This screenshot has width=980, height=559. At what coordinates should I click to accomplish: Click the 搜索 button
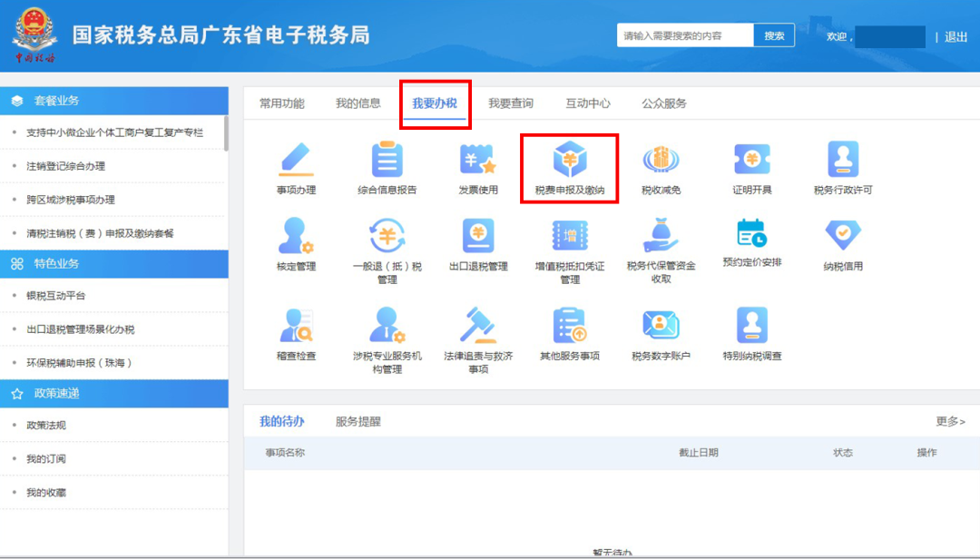(x=774, y=35)
